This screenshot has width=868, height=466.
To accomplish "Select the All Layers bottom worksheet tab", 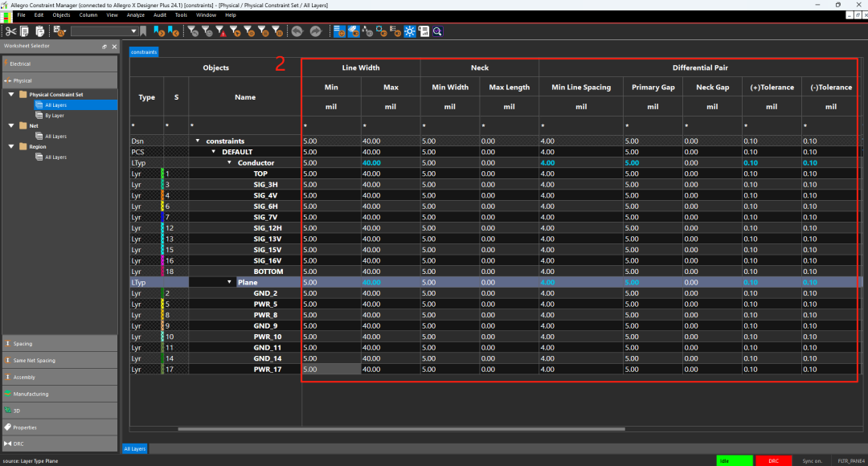I will pyautogui.click(x=134, y=449).
